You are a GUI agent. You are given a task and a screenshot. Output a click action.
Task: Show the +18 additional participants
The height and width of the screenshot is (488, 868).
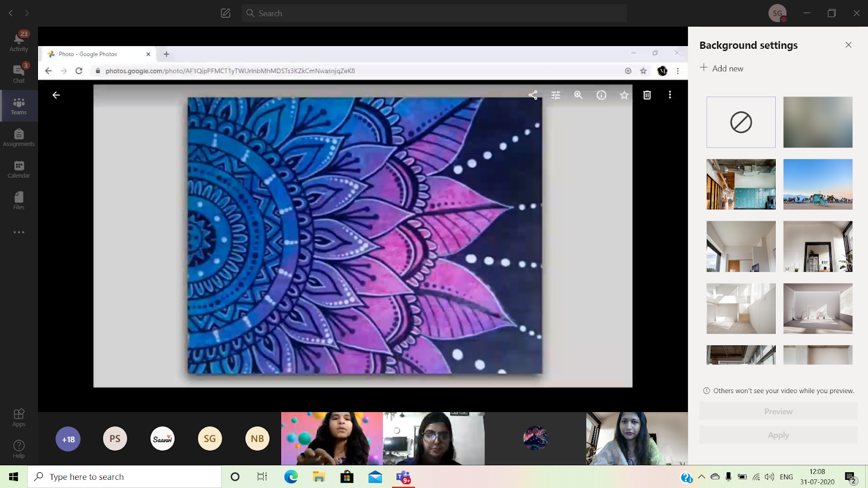(x=68, y=439)
